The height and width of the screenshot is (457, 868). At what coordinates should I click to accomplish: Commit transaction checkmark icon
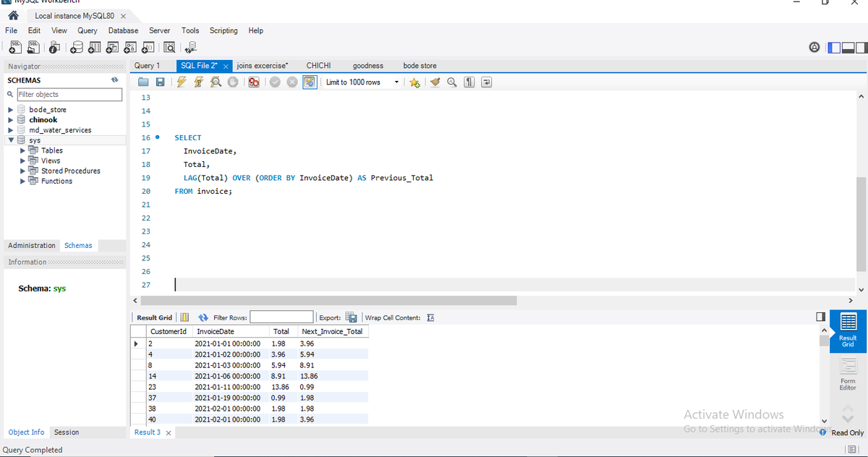[275, 82]
